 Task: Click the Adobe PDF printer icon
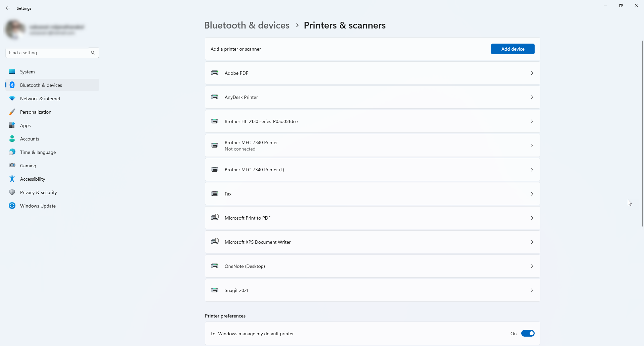point(215,73)
